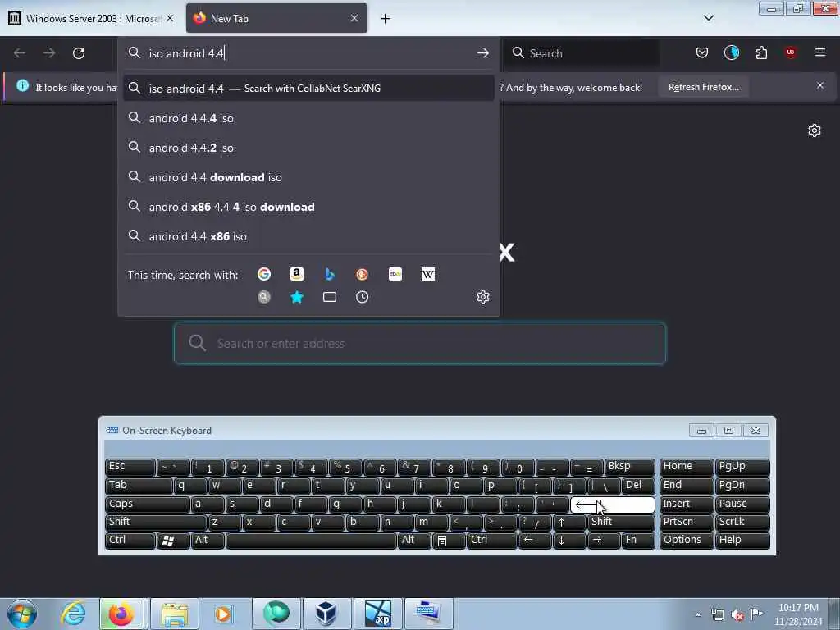This screenshot has width=840, height=630.
Task: Toggle the left Shift key on On-Screen Keyboard
Action: point(156,523)
